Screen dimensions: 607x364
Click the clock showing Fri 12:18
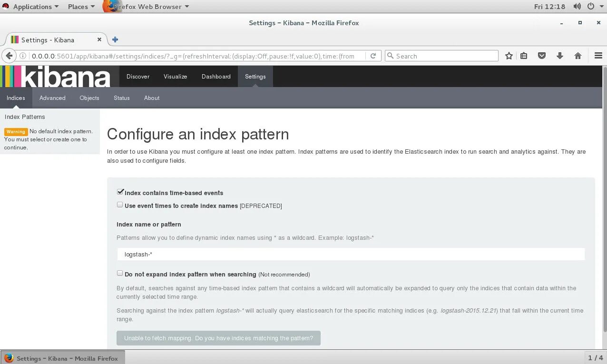pos(549,7)
